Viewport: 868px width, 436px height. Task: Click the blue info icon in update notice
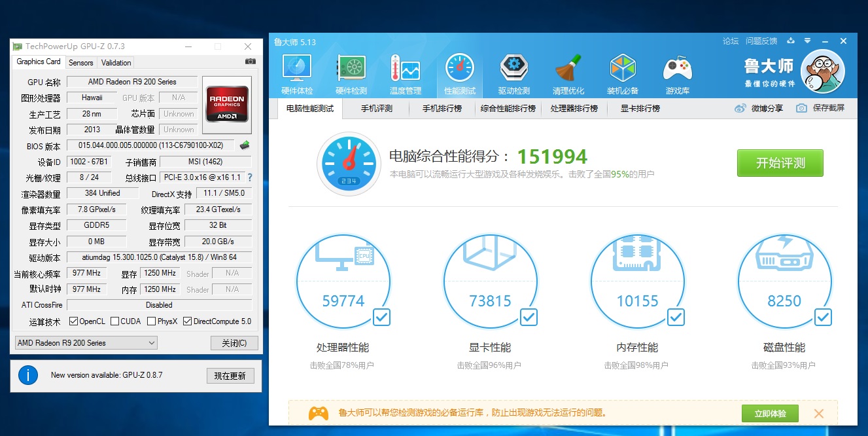click(x=27, y=375)
